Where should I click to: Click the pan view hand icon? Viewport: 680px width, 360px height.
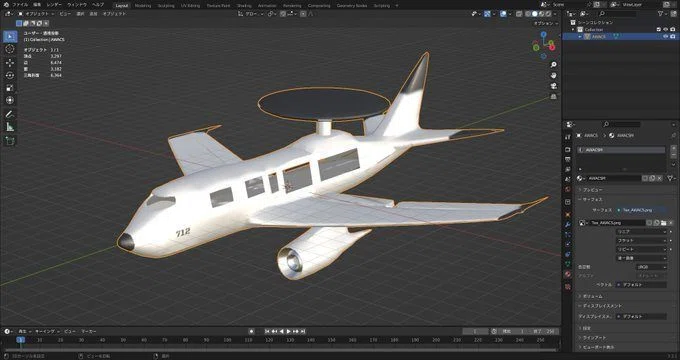[x=553, y=75]
